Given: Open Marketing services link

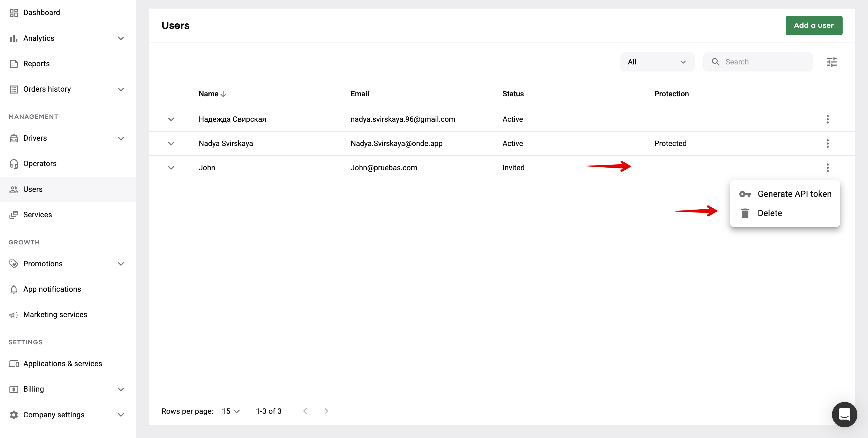Looking at the screenshot, I should point(55,314).
